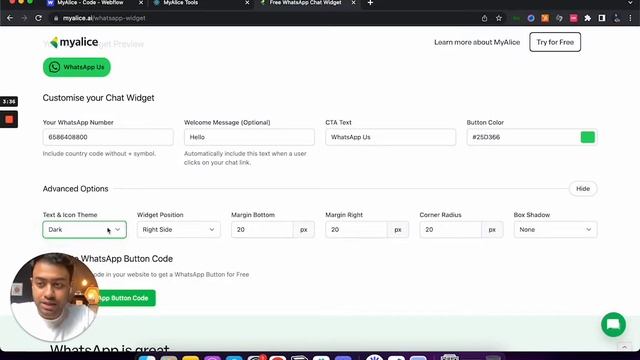640x360 pixels.
Task: Reload the page with refresh icon
Action: click(38, 18)
